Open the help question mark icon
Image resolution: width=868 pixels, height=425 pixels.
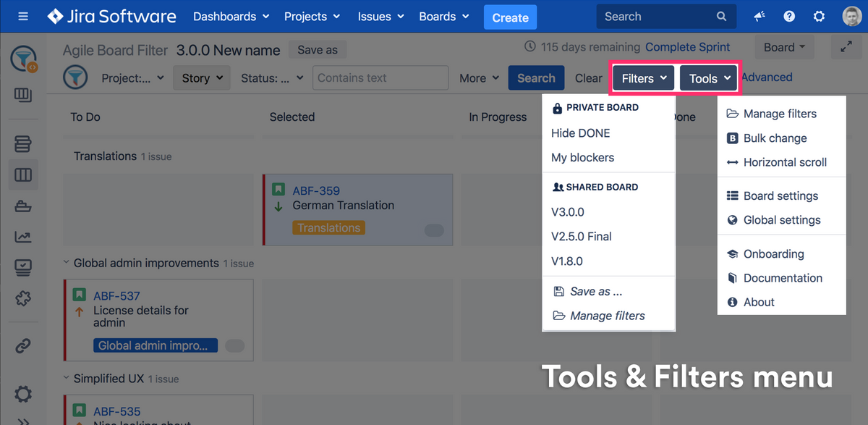[x=789, y=17]
